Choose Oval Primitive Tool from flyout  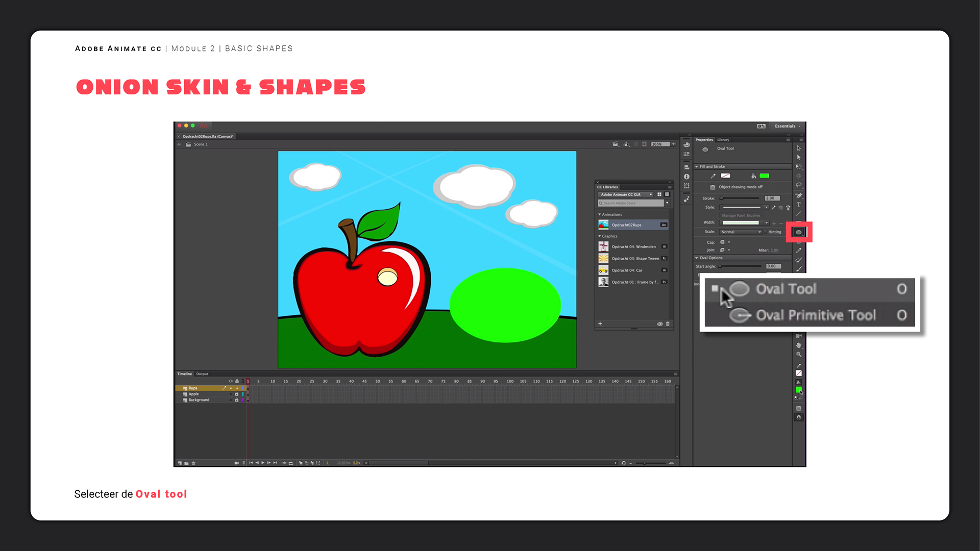815,315
